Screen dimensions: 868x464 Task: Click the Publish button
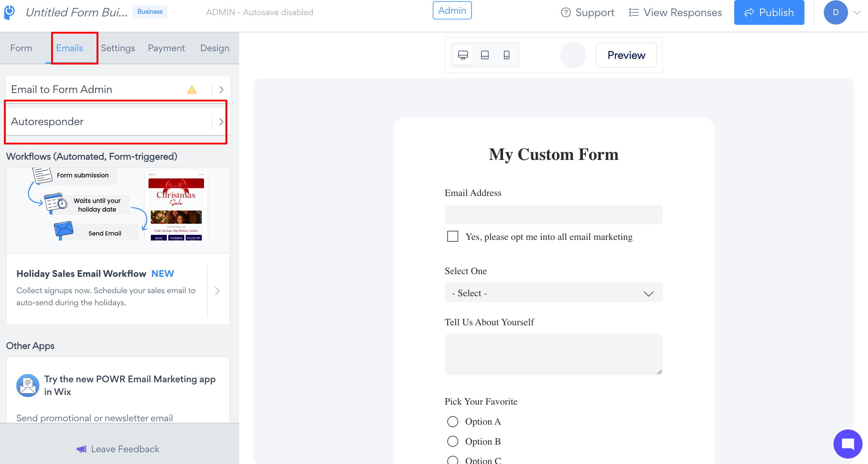click(x=769, y=12)
